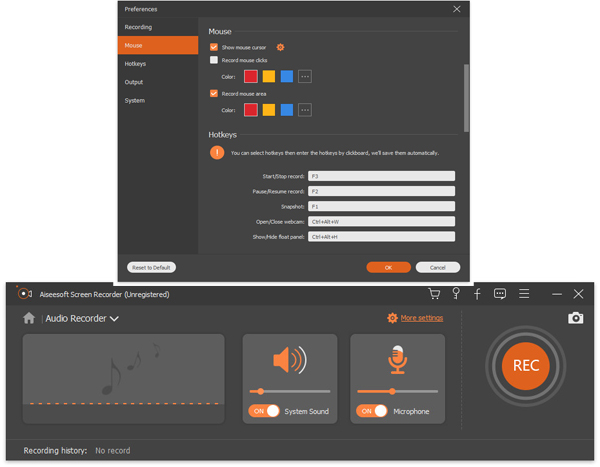600x467 pixels.
Task: Click the Show/Hide float panel hotkey field
Action: (382, 237)
